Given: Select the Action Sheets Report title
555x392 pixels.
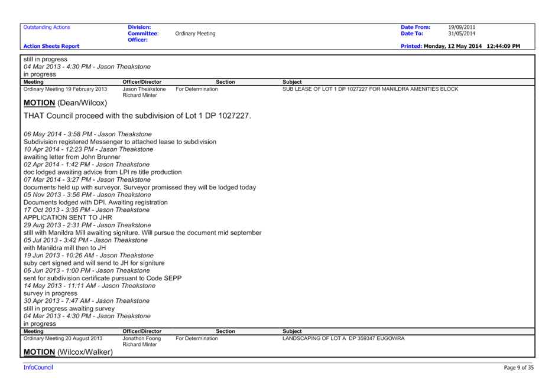Looking at the screenshot, I should click(51, 46).
